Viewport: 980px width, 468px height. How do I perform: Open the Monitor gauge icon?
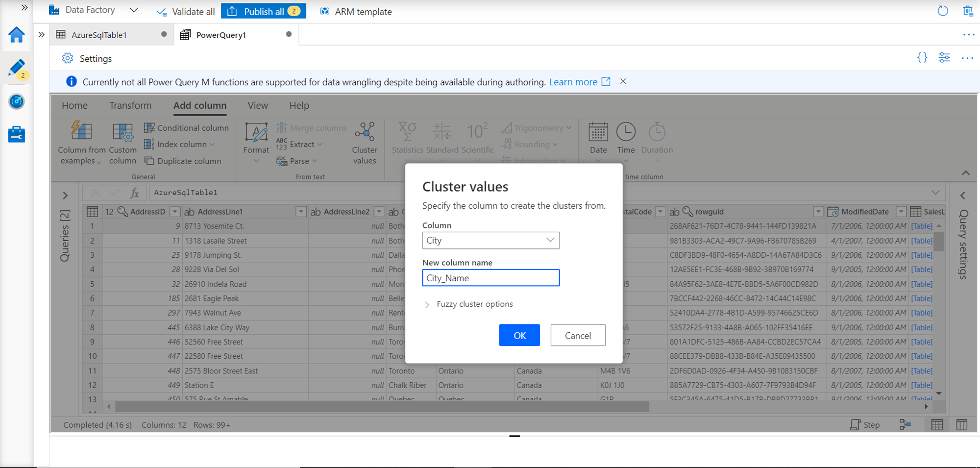[16, 101]
